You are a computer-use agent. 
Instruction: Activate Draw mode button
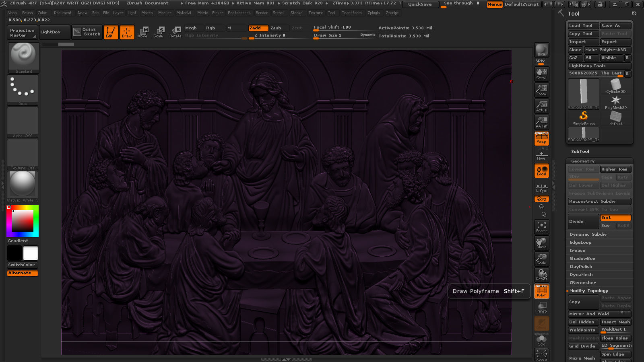[127, 32]
